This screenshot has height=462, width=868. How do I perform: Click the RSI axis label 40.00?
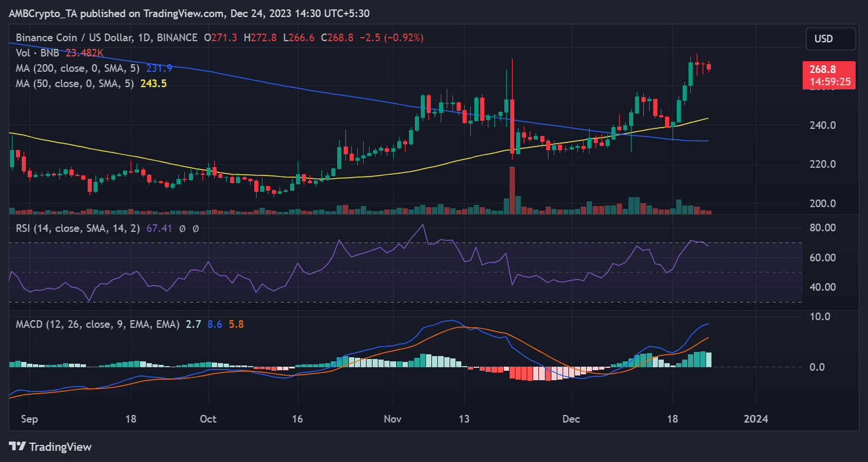[822, 288]
